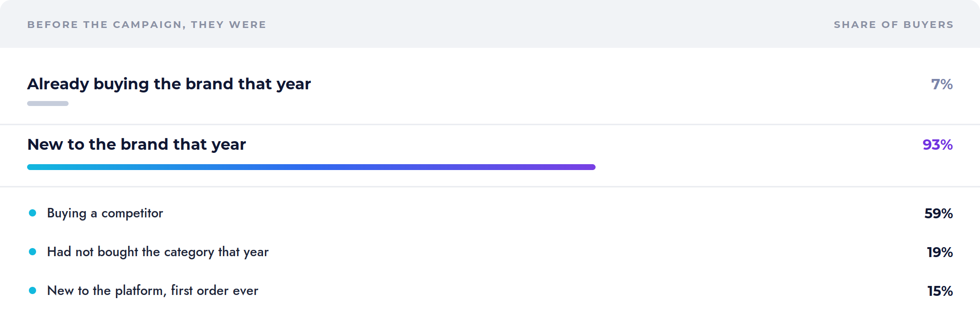
Task: Click the divider line below the 7% row
Action: pos(490,124)
